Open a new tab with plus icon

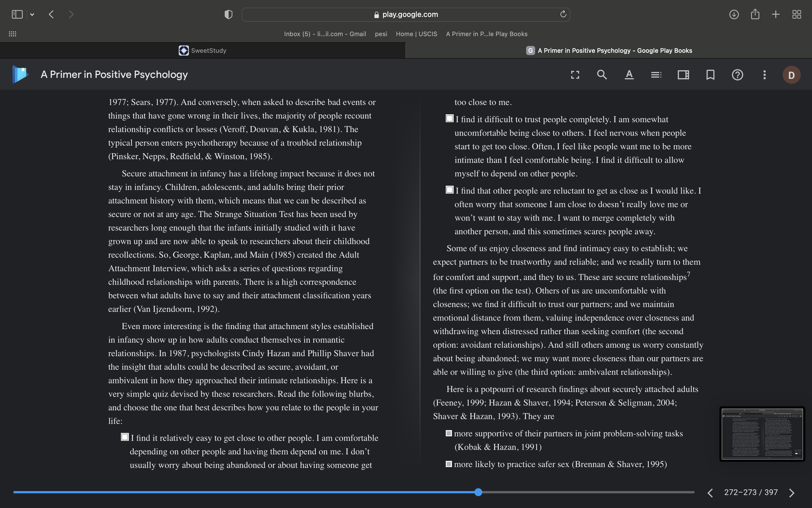776,14
